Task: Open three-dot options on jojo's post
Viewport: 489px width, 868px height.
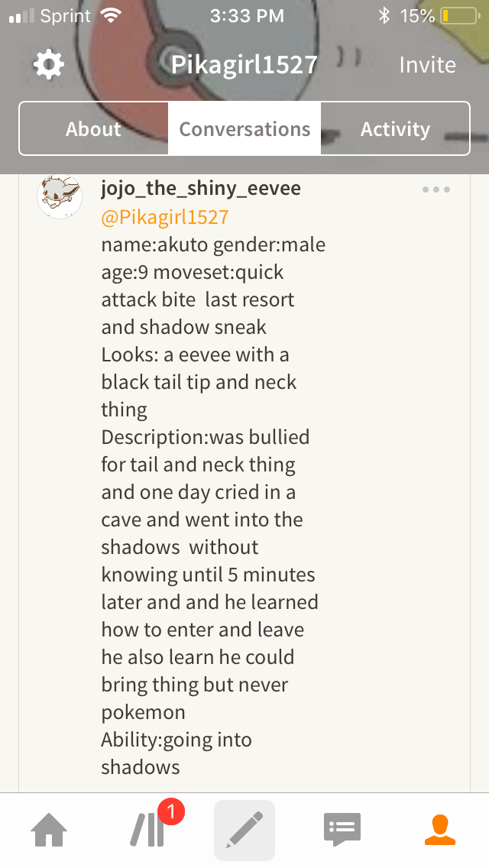Action: click(436, 189)
